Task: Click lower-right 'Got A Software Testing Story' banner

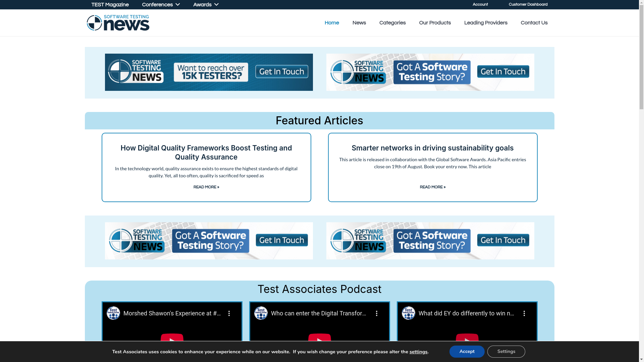Action: coord(430,241)
